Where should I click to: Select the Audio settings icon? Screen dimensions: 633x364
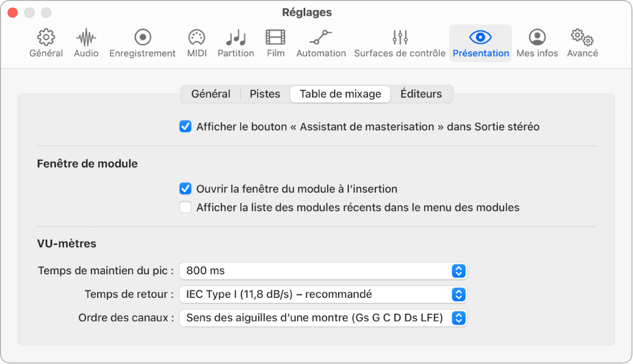click(x=86, y=43)
